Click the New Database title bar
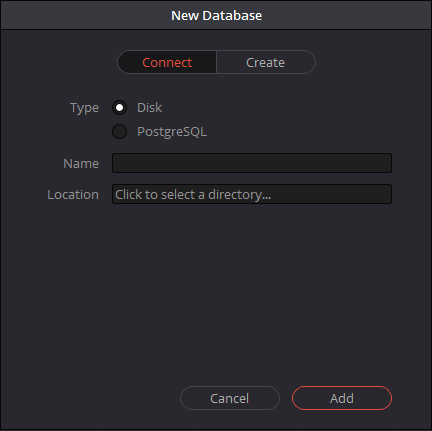Image resolution: width=432 pixels, height=431 pixels. pos(216,15)
